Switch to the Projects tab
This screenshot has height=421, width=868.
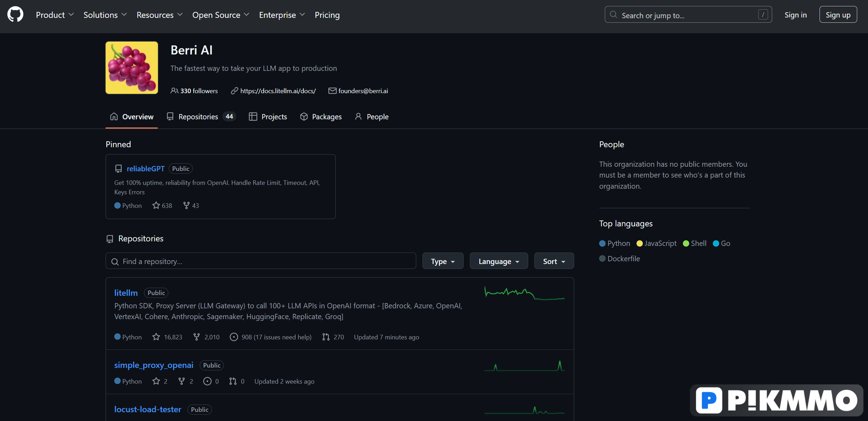[268, 117]
